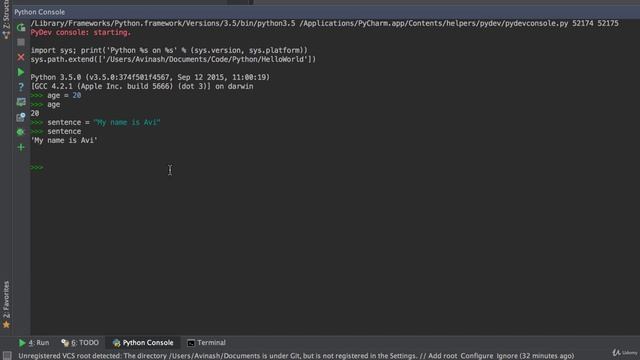Close the console with the red X
The width and height of the screenshot is (640, 360).
coord(21,57)
